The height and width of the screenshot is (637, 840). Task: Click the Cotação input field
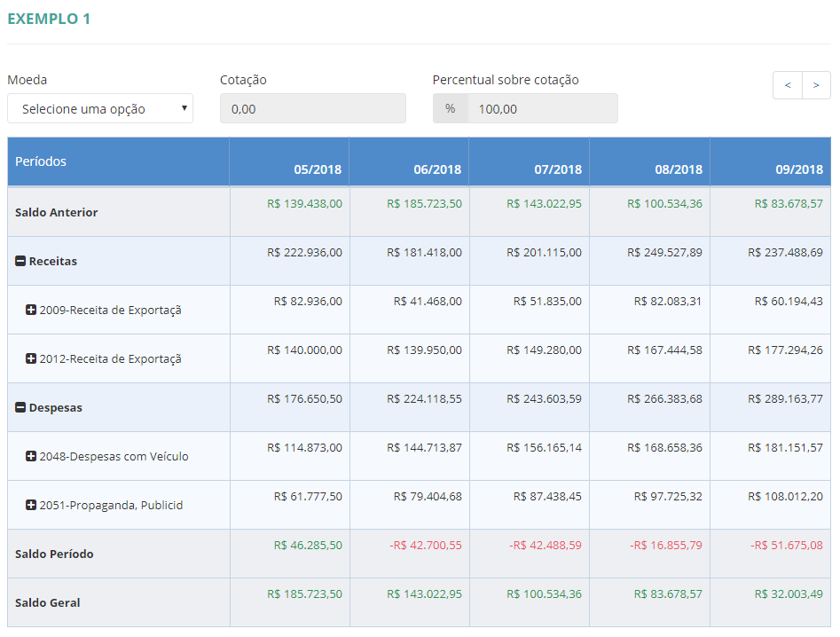point(312,109)
